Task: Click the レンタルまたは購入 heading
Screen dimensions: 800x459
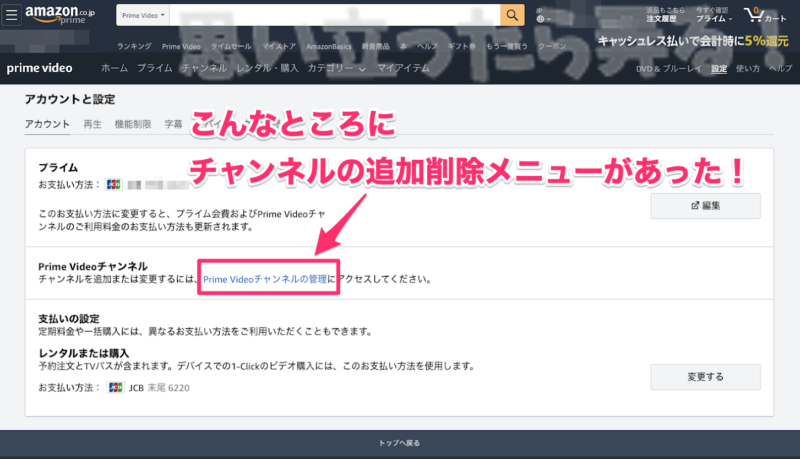Action: [x=84, y=353]
